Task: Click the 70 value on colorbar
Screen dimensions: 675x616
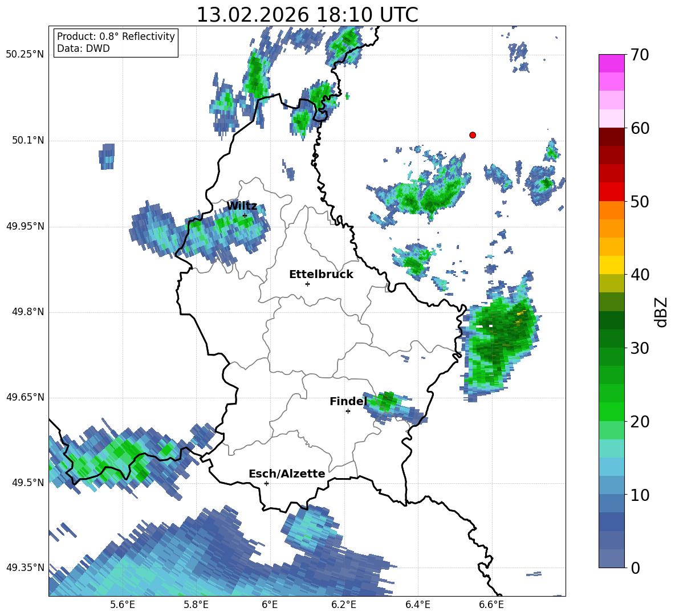Action: click(640, 55)
